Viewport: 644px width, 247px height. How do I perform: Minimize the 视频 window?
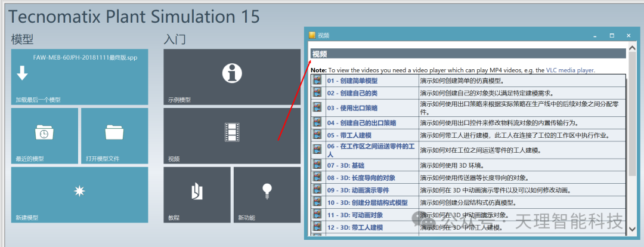pos(595,36)
